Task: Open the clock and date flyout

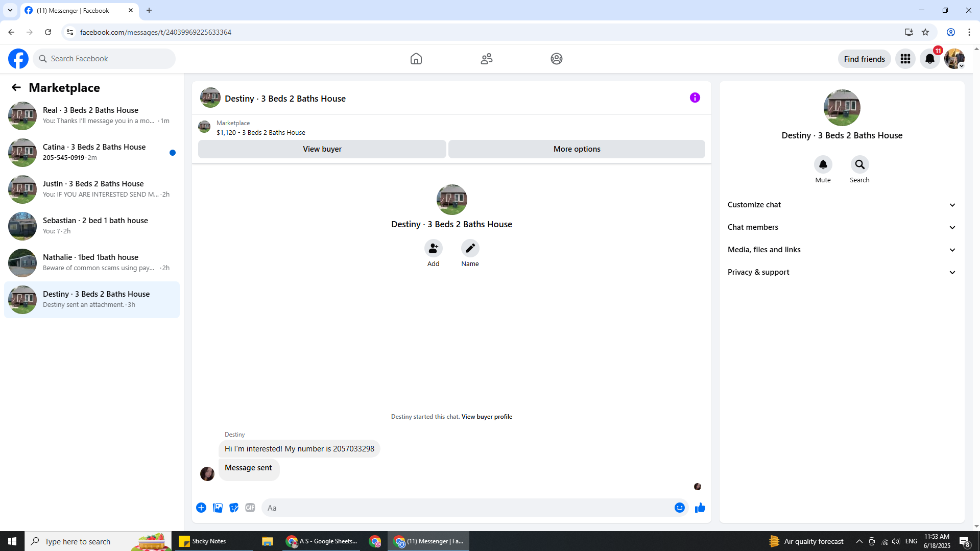Action: pos(937,541)
